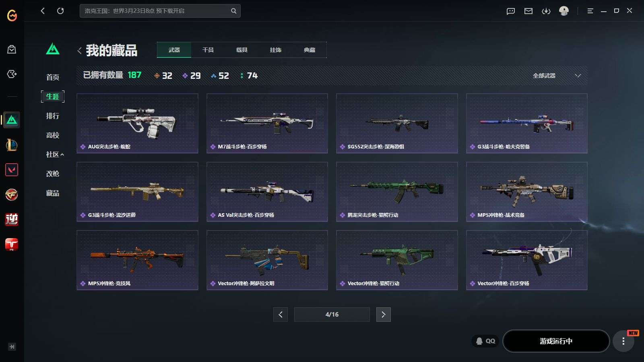This screenshot has height=362, width=644.
Task: Open the download manager icon
Action: (546, 11)
